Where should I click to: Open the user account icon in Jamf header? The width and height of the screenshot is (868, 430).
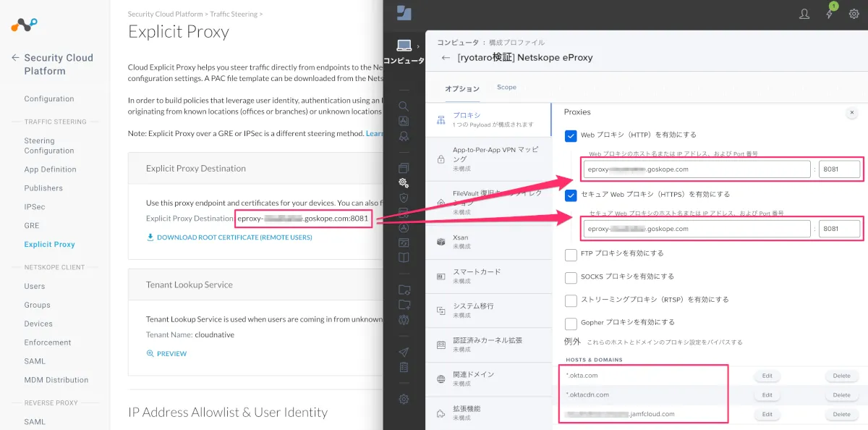[804, 14]
